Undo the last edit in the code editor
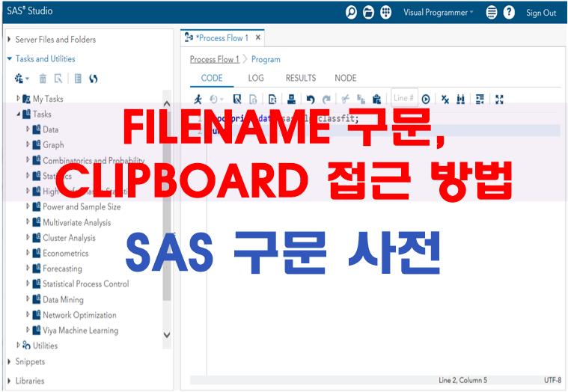The height and width of the screenshot is (392, 568). (311, 99)
